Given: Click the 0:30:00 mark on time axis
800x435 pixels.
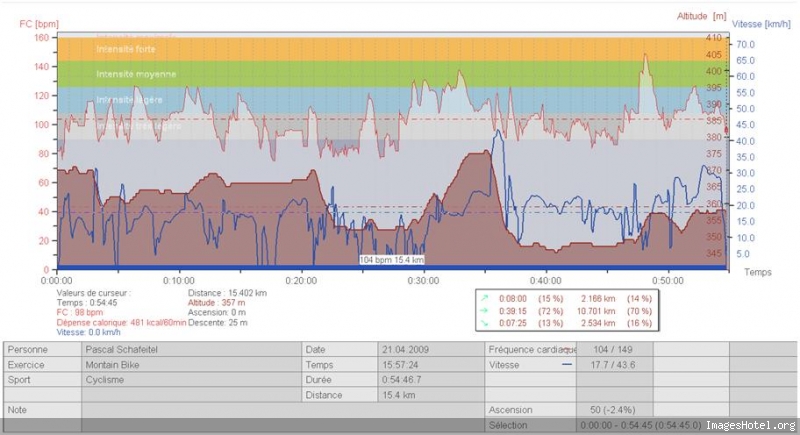Looking at the screenshot, I should pyautogui.click(x=423, y=280).
